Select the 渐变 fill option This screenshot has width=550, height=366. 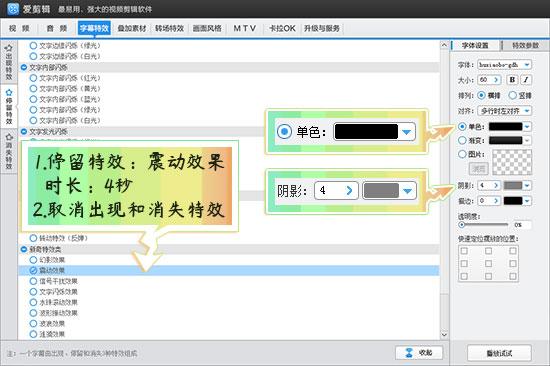tap(462, 141)
